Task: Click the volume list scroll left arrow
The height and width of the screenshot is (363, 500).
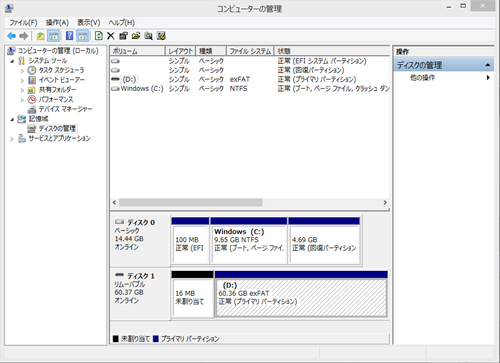Action: pos(114,202)
